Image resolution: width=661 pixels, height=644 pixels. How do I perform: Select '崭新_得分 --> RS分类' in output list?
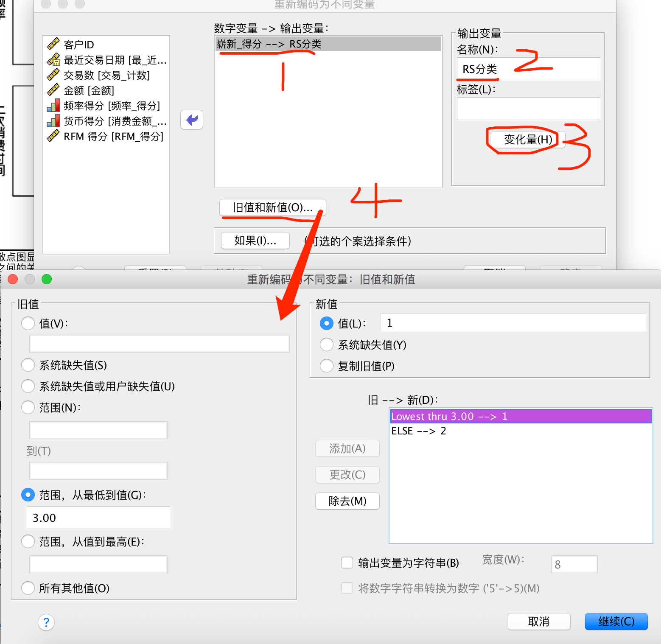tap(328, 44)
